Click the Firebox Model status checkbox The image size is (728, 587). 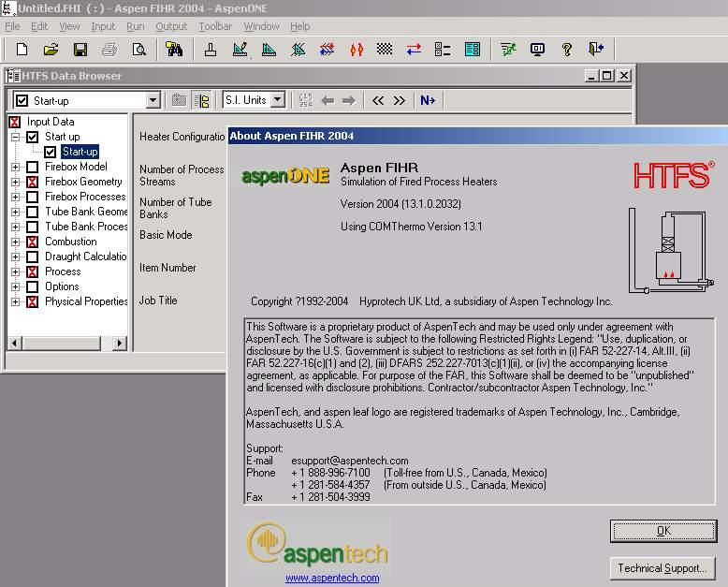(x=32, y=167)
